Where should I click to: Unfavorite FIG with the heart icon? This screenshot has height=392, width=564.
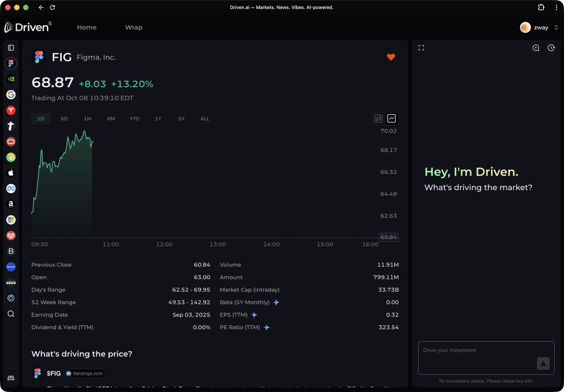coord(391,57)
